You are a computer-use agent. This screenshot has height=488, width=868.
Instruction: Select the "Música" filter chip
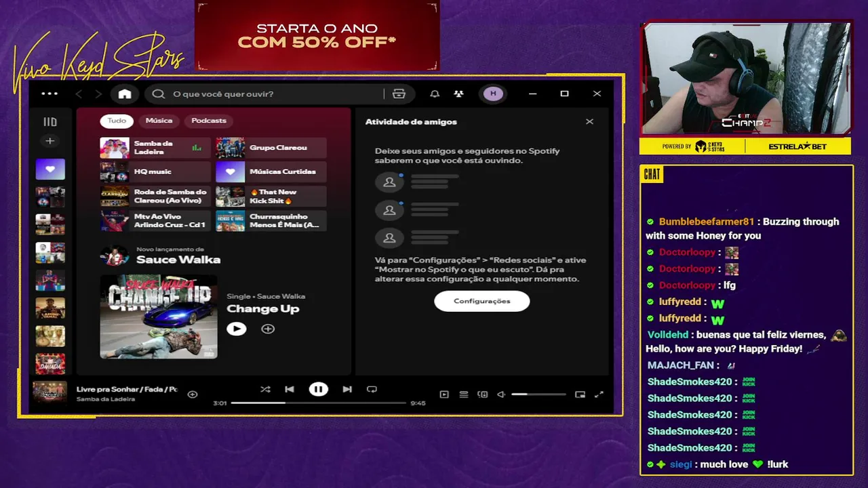(159, 121)
